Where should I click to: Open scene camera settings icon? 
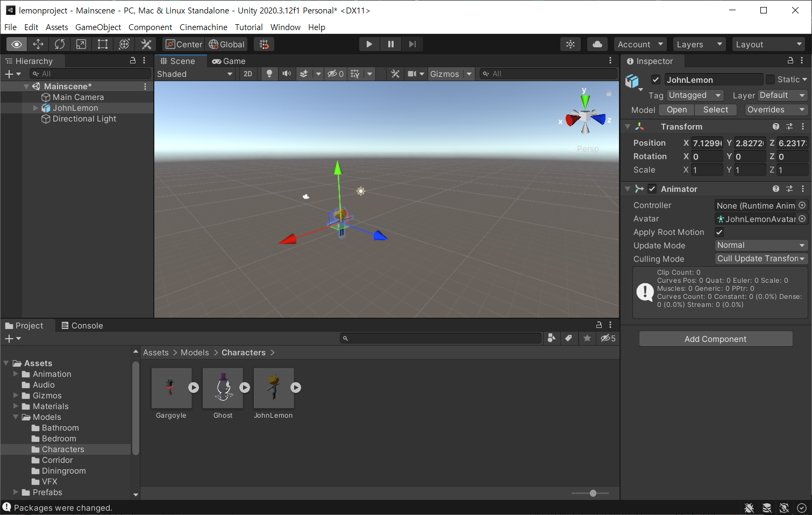coord(412,74)
